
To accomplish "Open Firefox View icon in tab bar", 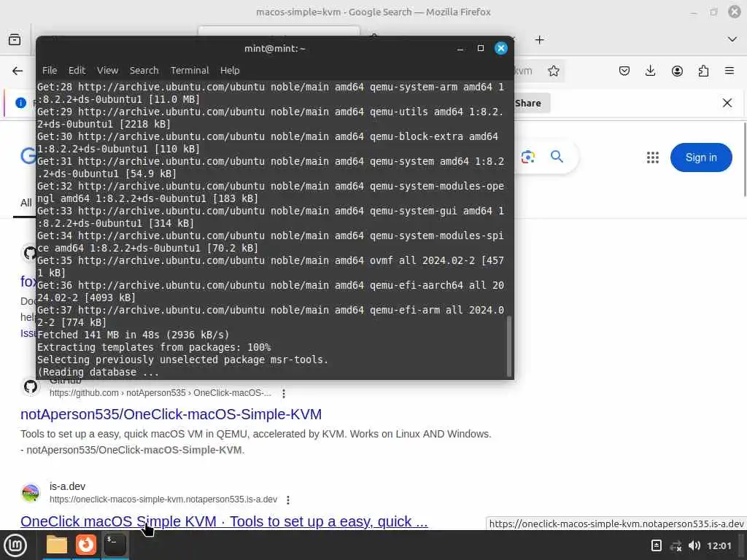I will pos(15,39).
